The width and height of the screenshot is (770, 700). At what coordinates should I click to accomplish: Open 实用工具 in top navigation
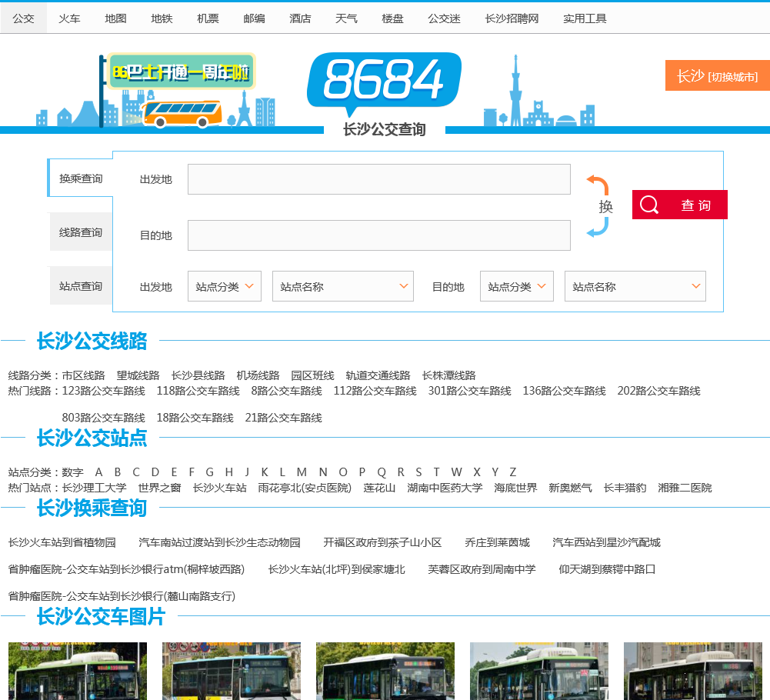(x=585, y=18)
